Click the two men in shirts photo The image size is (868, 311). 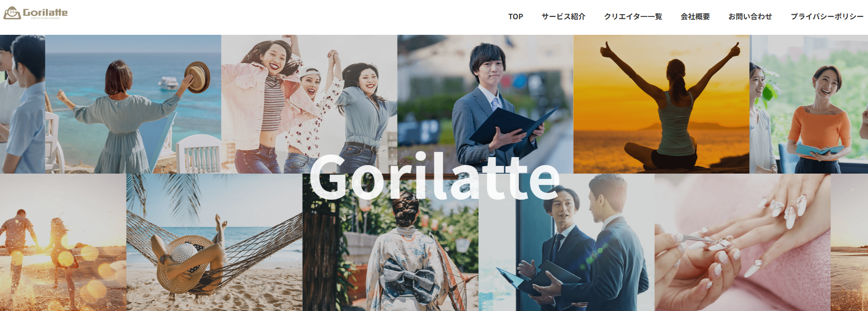(x=22, y=104)
